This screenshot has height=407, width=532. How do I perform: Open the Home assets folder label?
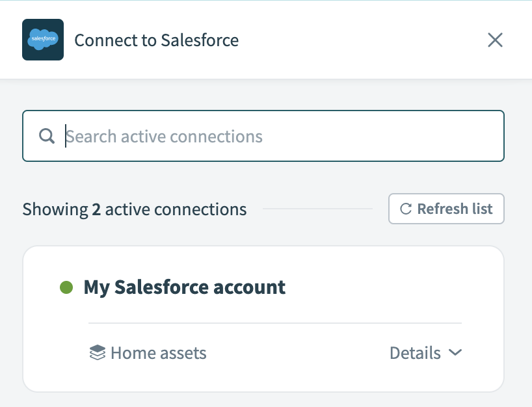(158, 353)
